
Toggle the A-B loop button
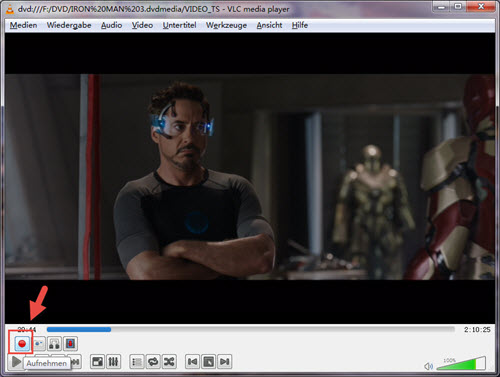point(54,343)
